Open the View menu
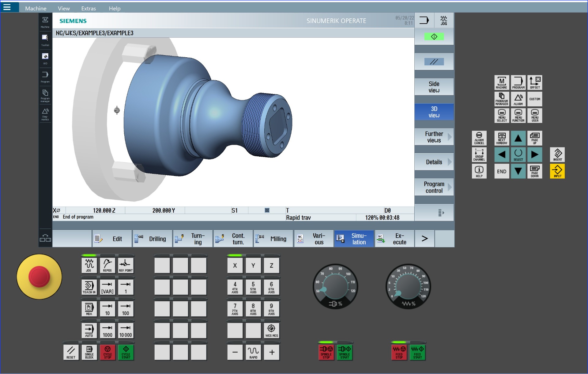This screenshot has height=374, width=588. tap(64, 8)
